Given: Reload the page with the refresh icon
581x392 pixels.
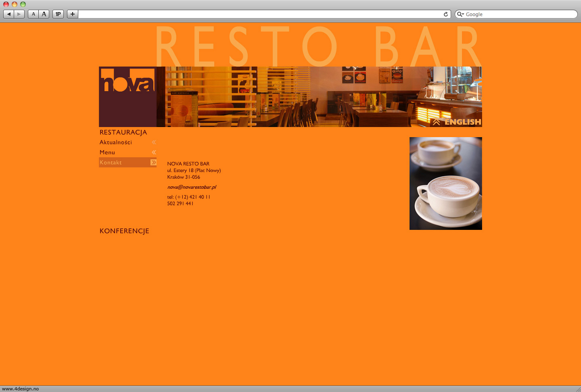Looking at the screenshot, I should (446, 14).
